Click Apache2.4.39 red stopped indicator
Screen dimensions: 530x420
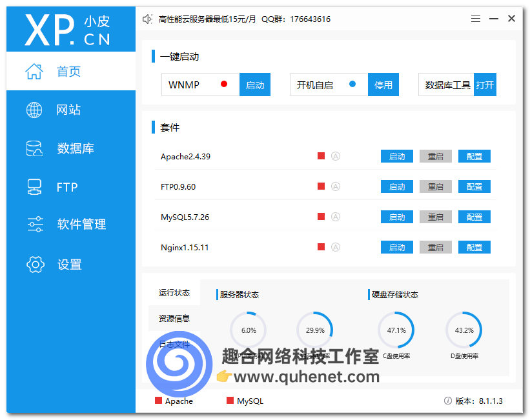coord(321,155)
